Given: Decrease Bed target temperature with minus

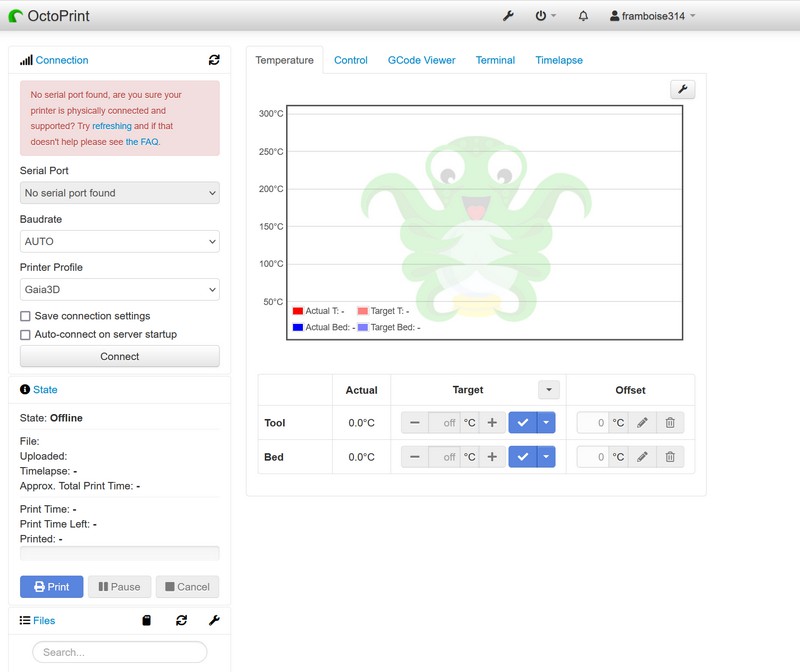Looking at the screenshot, I should (x=415, y=457).
